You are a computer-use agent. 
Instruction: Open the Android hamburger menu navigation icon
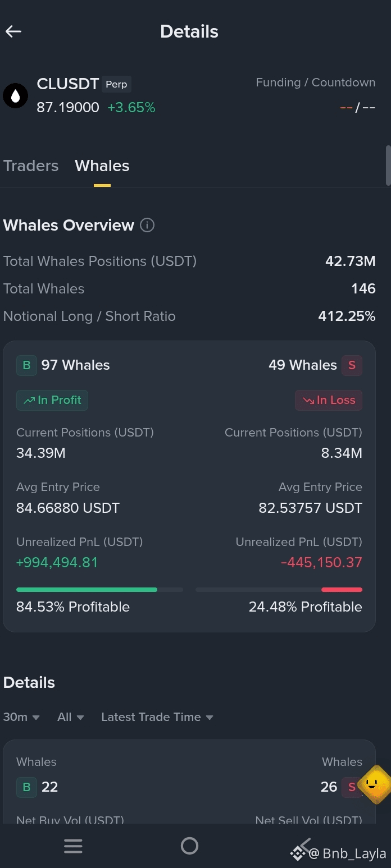[73, 846]
